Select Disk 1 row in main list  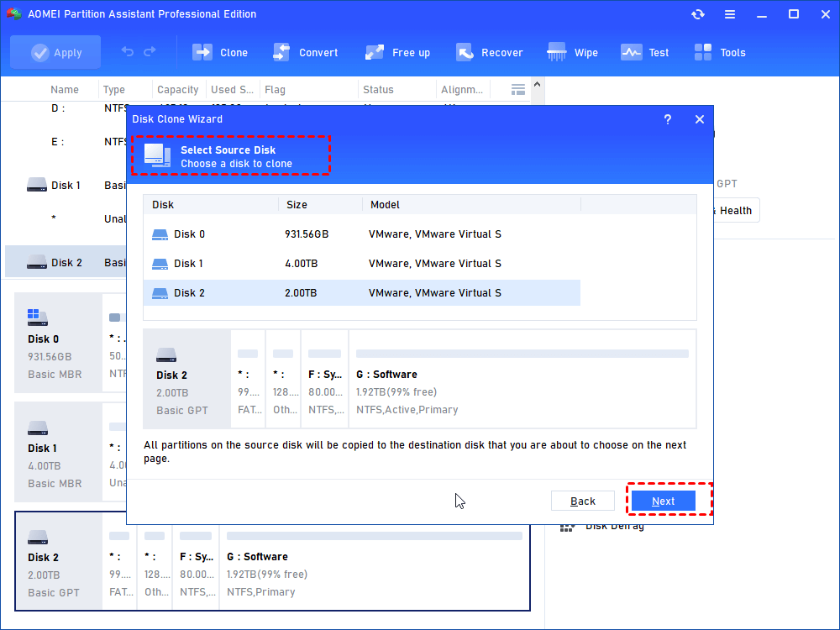click(x=66, y=186)
